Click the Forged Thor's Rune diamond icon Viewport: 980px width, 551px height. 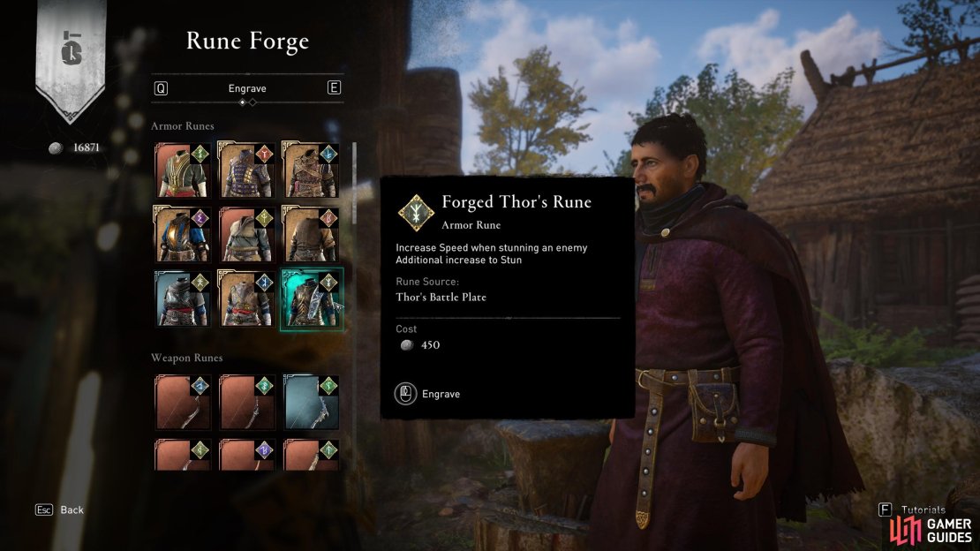pyautogui.click(x=416, y=213)
